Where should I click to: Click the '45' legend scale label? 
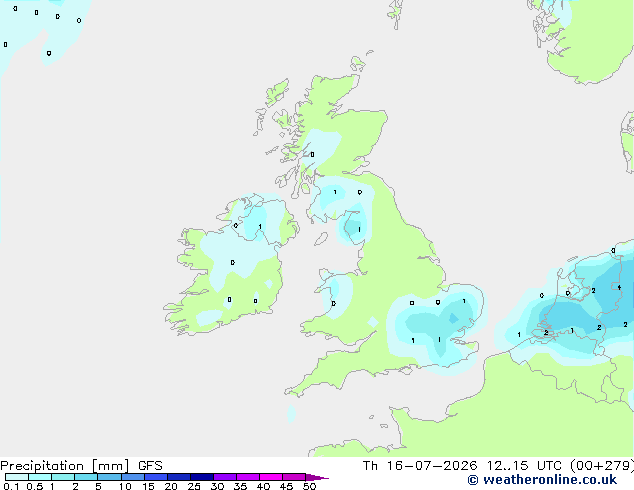[x=286, y=486]
